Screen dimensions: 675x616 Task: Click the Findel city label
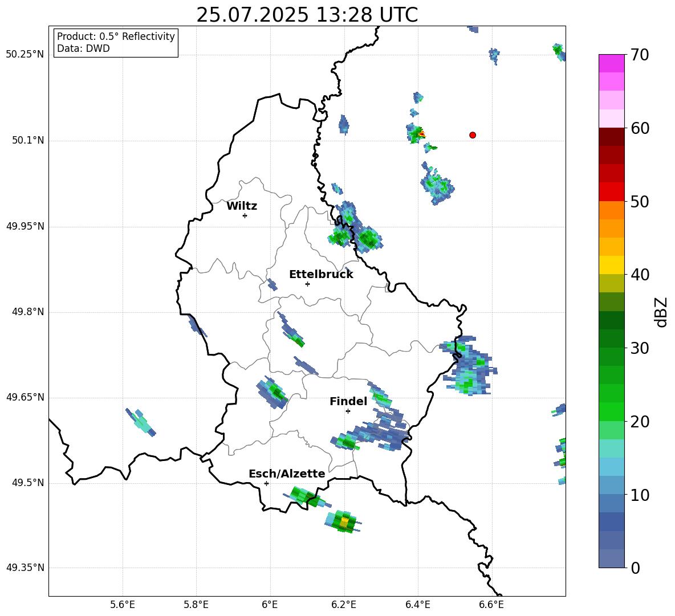(348, 401)
